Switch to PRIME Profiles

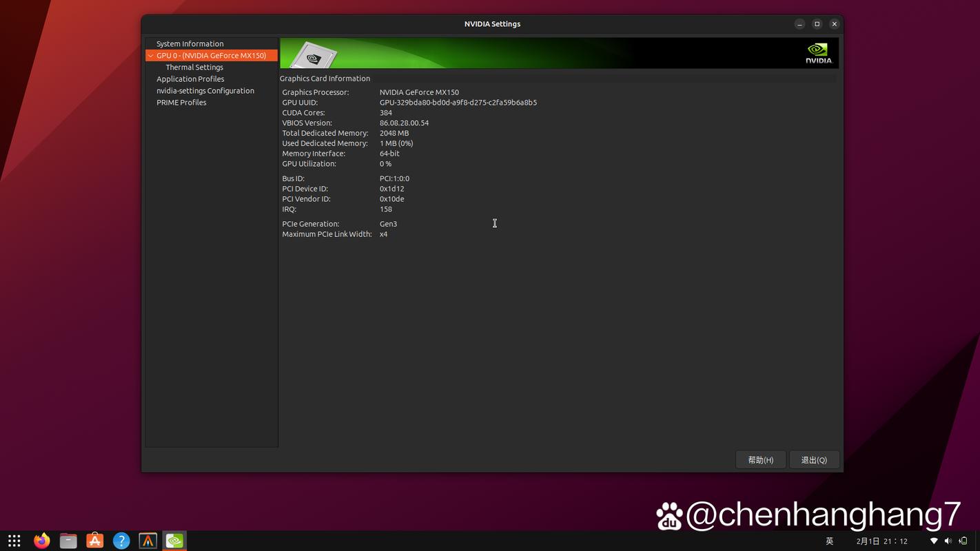click(181, 103)
